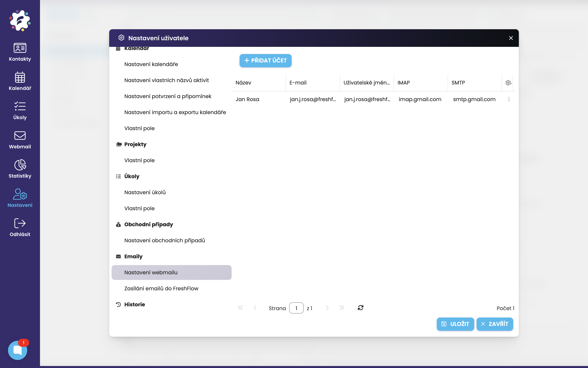Open Kontakty in the sidebar

pyautogui.click(x=20, y=52)
